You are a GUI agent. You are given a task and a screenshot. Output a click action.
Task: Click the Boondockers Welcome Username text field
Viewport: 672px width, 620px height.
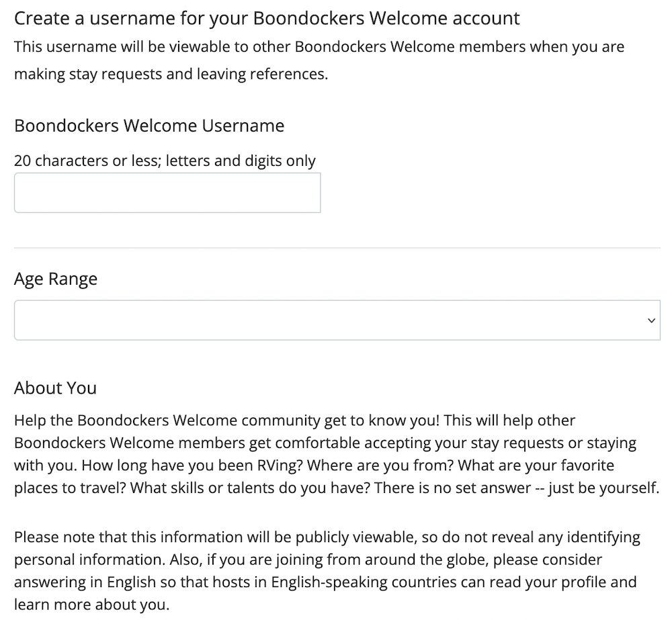click(x=167, y=193)
